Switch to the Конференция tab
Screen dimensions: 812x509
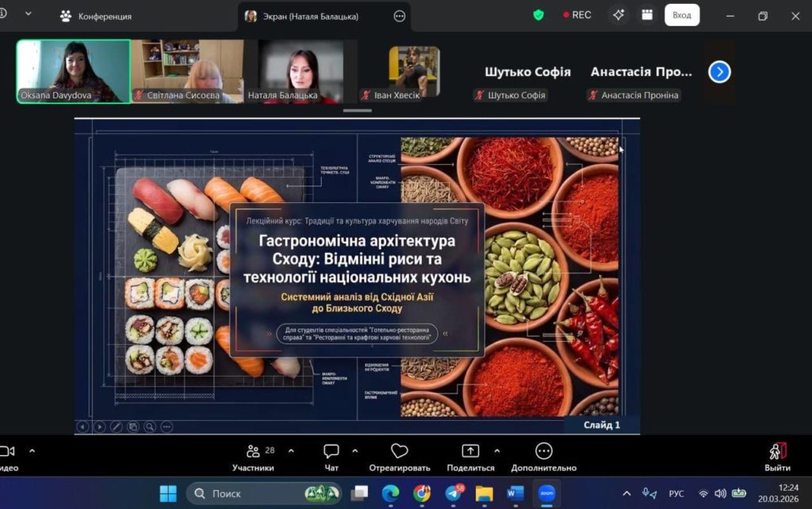coord(96,16)
